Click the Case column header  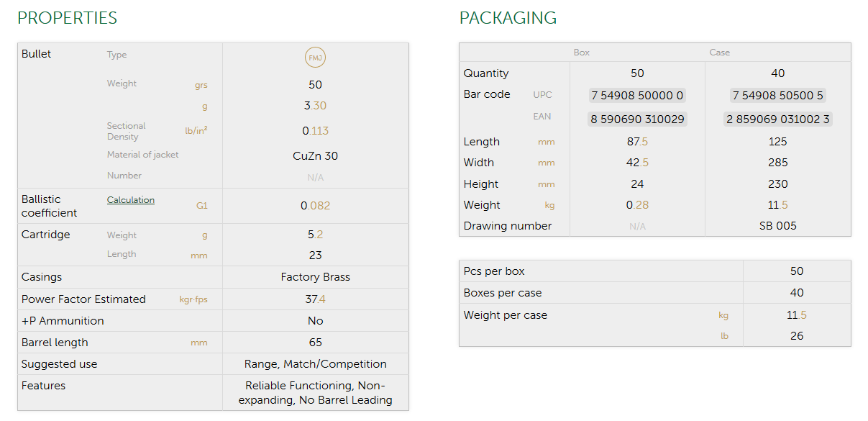coord(719,53)
